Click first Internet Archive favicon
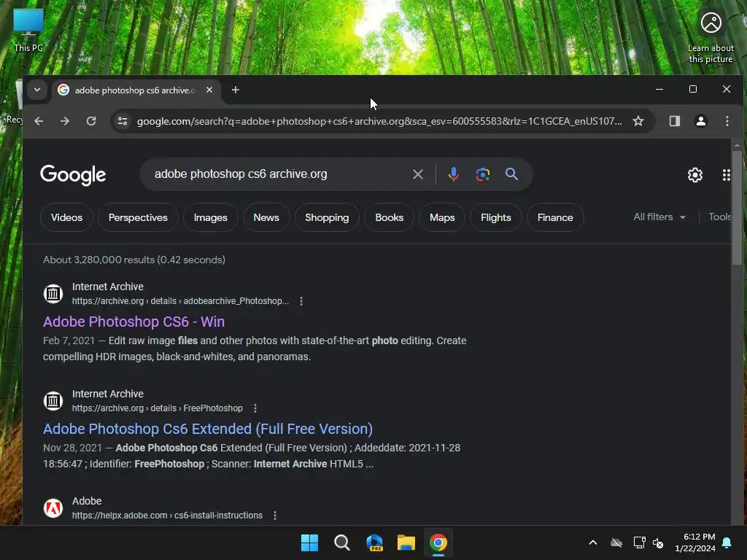The height and width of the screenshot is (560, 747). click(53, 293)
